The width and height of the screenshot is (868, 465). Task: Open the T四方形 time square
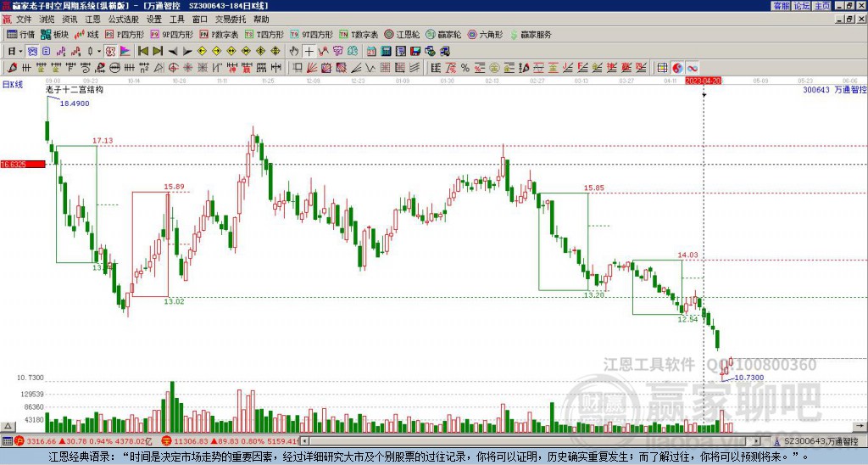[x=264, y=34]
